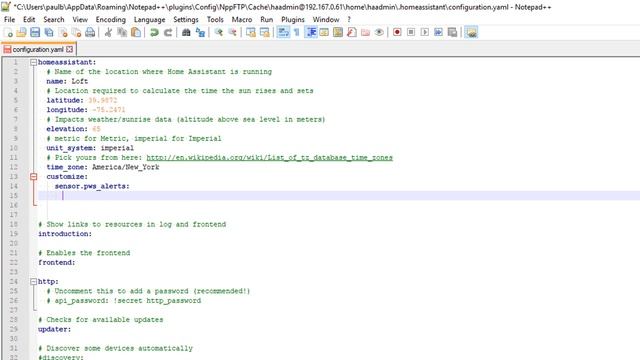Open the Settings menu
640x360 pixels.
[186, 19]
